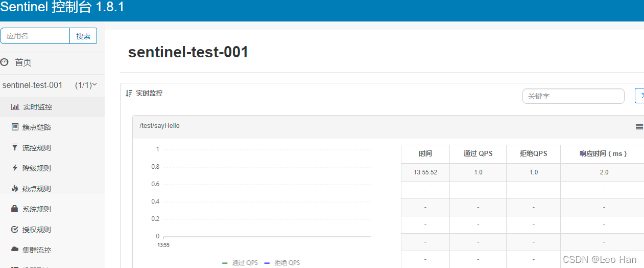Focus the 应用名 search field
The height and width of the screenshot is (268, 644).
[x=35, y=36]
